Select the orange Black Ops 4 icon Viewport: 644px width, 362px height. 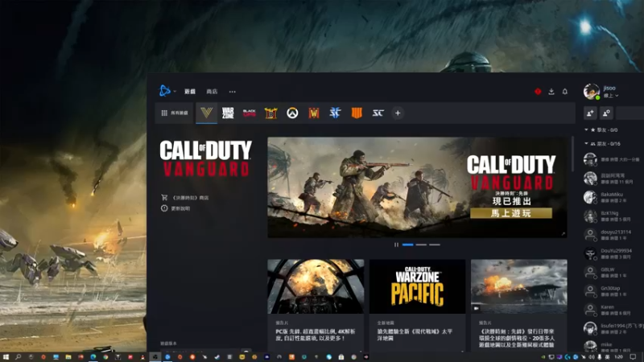pos(357,113)
